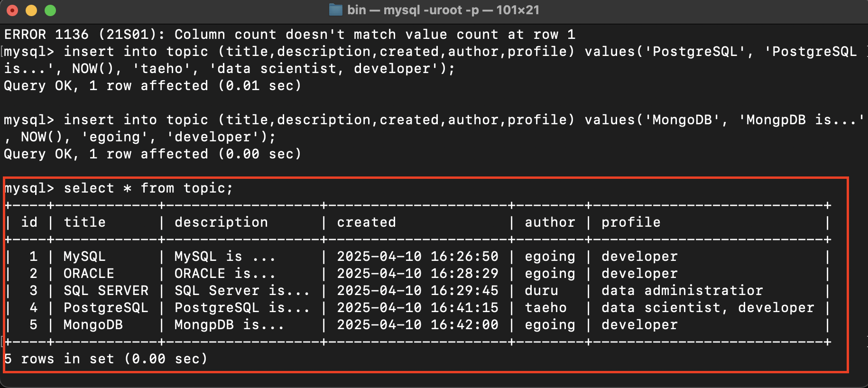The height and width of the screenshot is (388, 868).
Task: Click the 'egoing' author in the ORACLE row
Action: click(550, 274)
